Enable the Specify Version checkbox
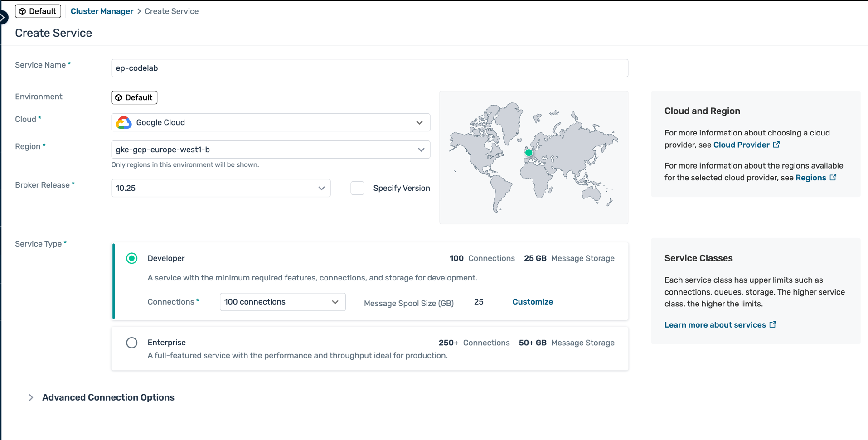Viewport: 868px width, 440px height. [x=357, y=188]
